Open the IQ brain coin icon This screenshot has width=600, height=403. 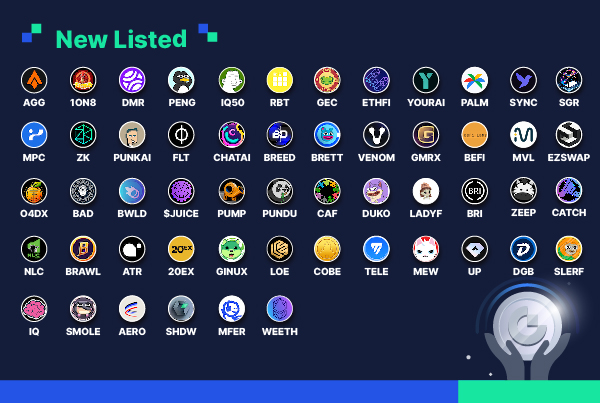[x=34, y=308]
